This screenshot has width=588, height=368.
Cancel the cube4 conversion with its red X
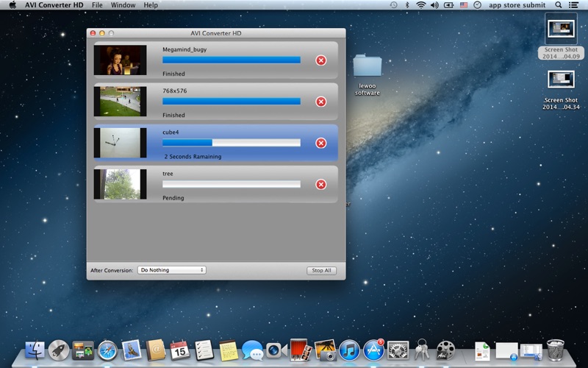(x=320, y=143)
